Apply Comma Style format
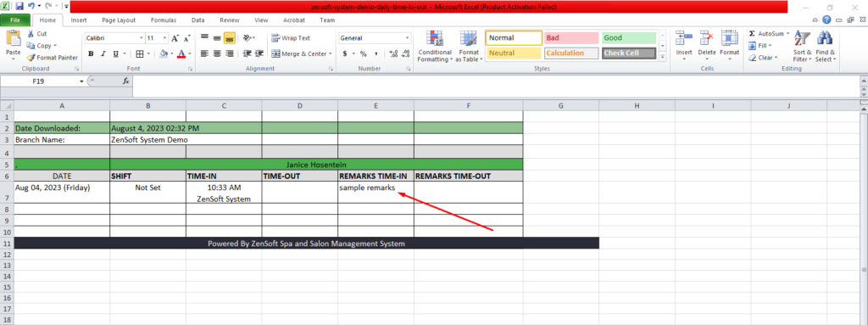 (x=376, y=53)
